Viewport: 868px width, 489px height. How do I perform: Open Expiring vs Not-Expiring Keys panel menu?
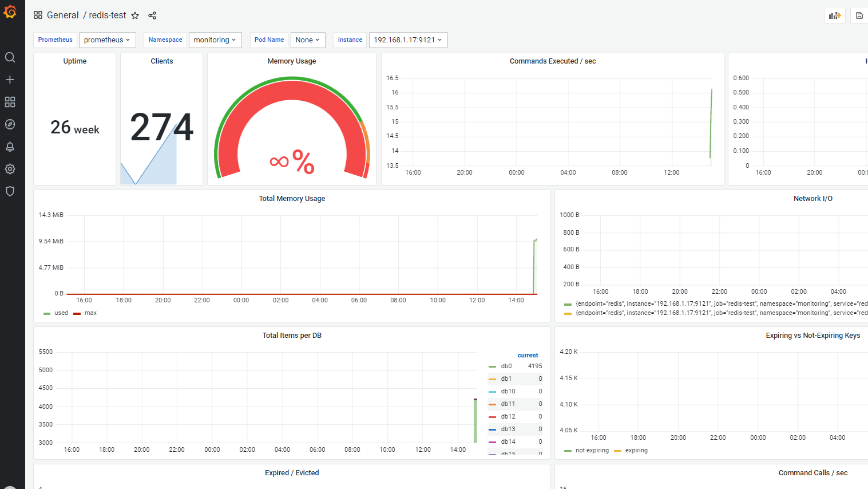(x=813, y=336)
